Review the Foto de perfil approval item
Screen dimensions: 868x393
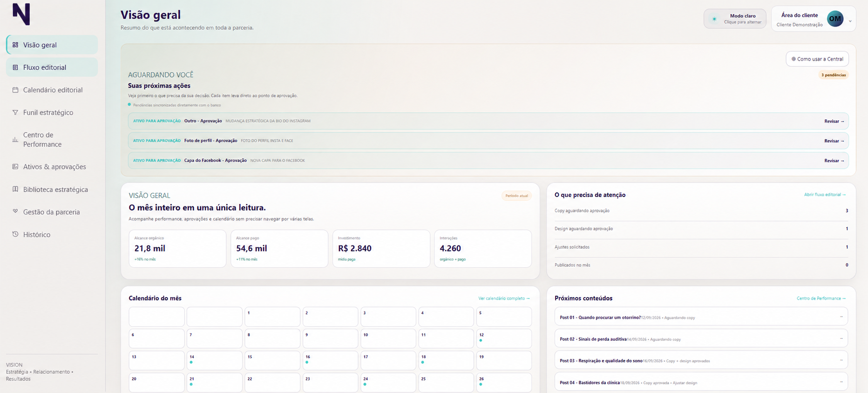[x=834, y=141]
